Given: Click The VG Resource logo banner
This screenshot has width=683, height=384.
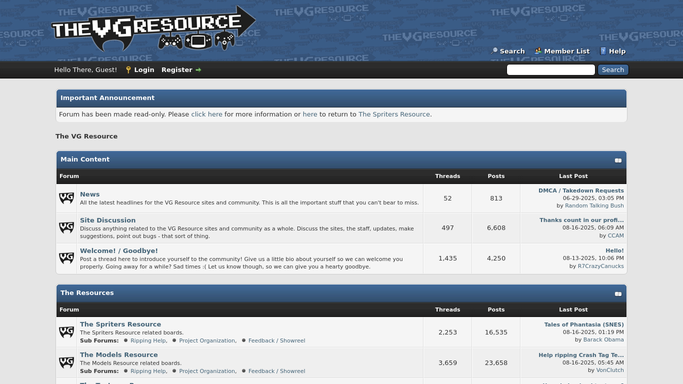Looking at the screenshot, I should point(153,28).
